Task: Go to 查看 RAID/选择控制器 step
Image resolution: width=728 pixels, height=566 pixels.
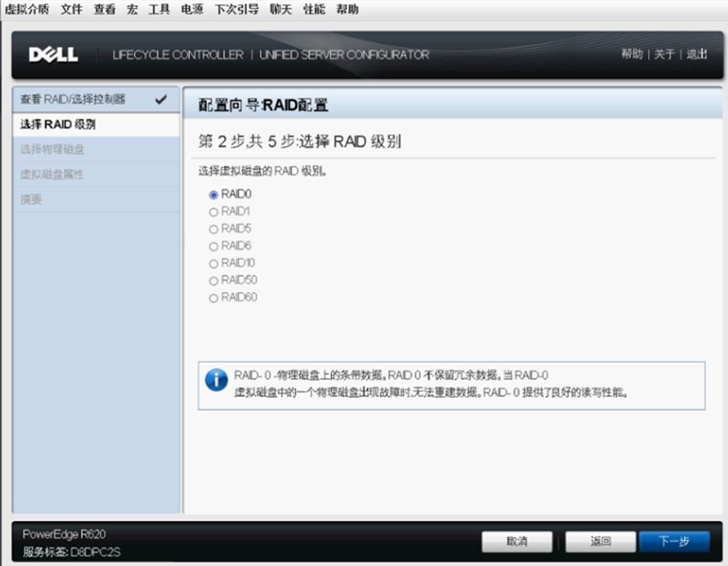Action: pos(73,99)
